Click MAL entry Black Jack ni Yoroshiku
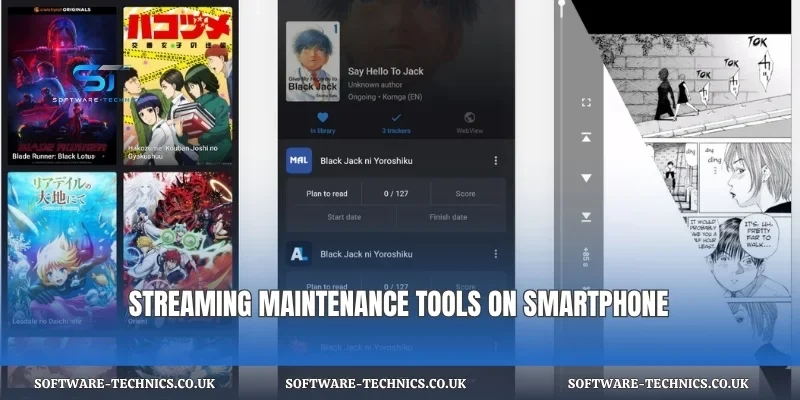 pos(366,161)
